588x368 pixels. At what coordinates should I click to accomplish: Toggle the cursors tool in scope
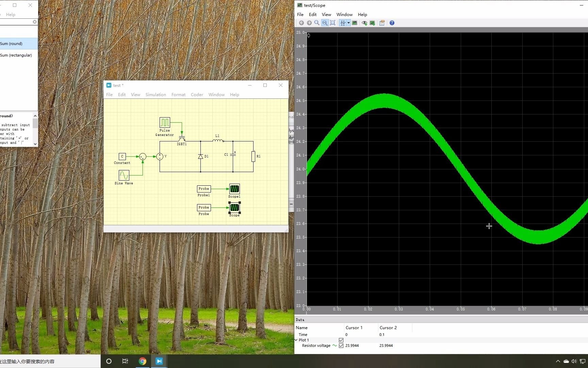(343, 23)
